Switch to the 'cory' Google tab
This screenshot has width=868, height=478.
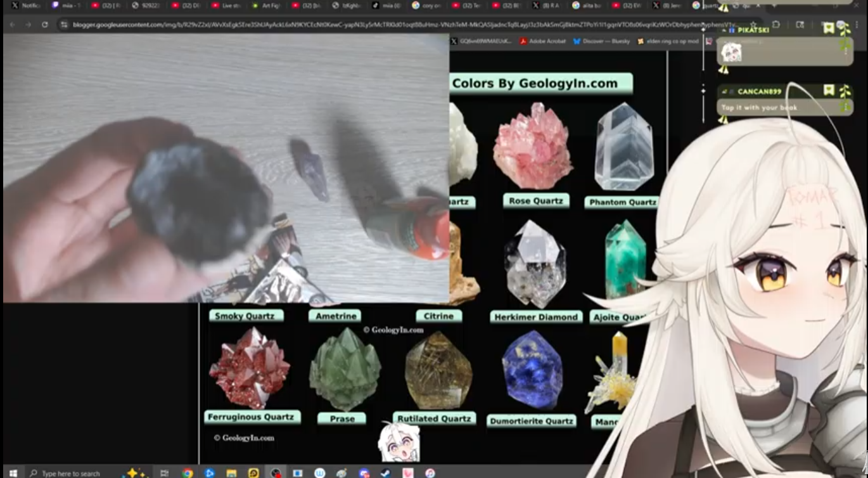(426, 5)
